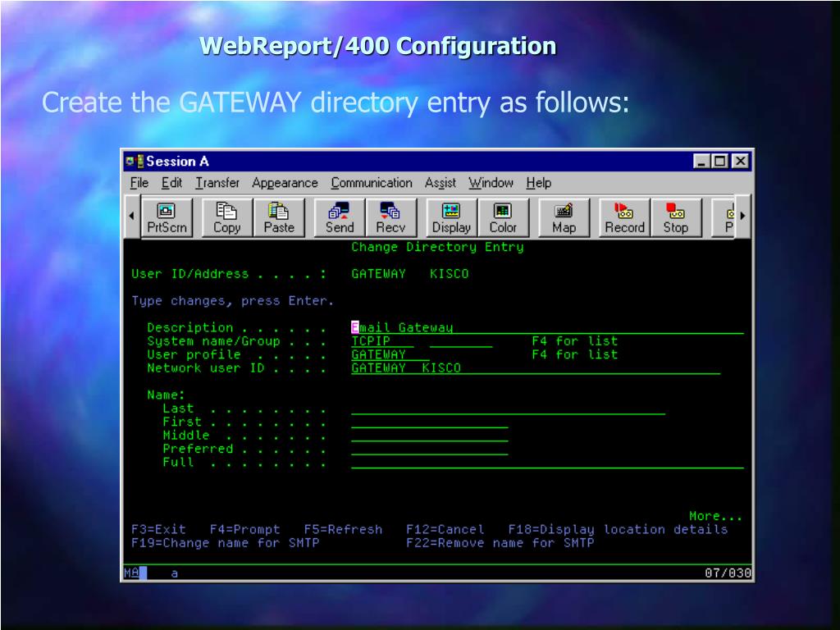Open the Appearance menu
840x630 pixels.
(285, 183)
